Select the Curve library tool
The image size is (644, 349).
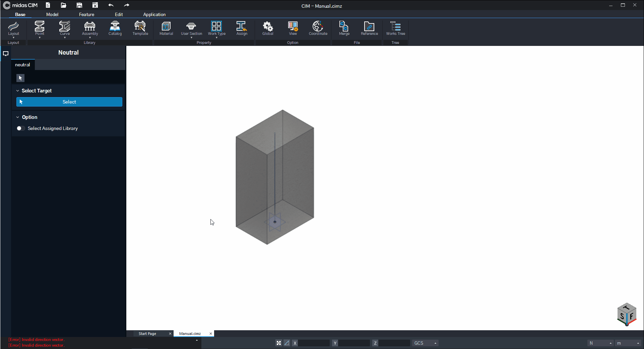click(x=65, y=28)
